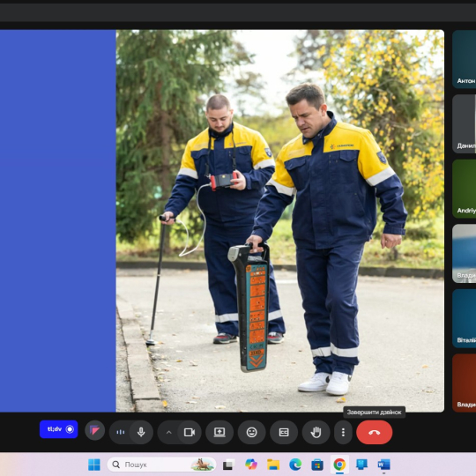This screenshot has width=476, height=476.
Task: Open Microsoft Store from the taskbar
Action: (317, 465)
